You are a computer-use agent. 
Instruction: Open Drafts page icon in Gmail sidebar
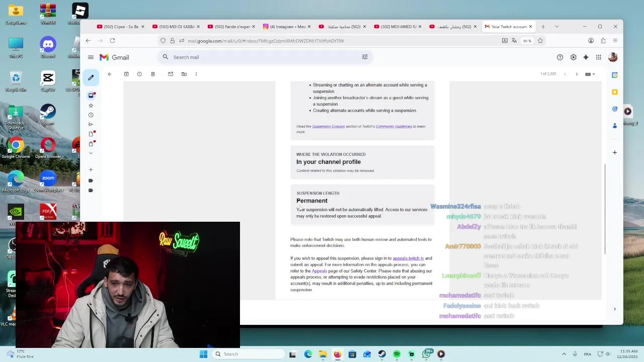(91, 134)
